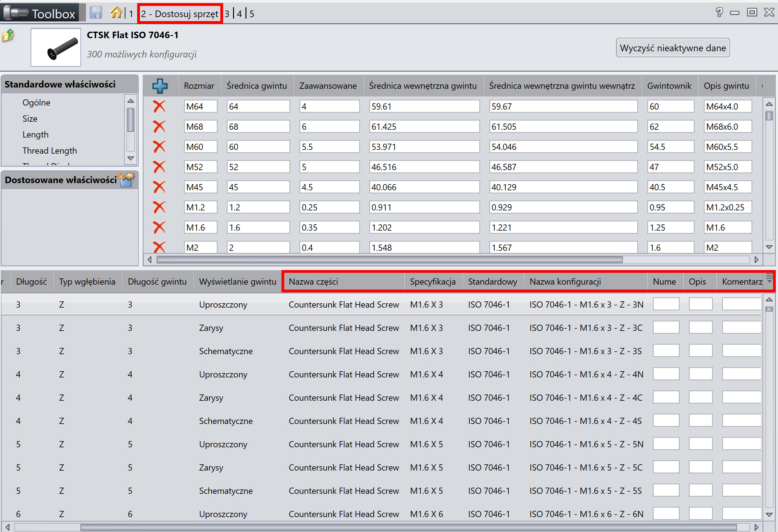The width and height of the screenshot is (778, 532).
Task: Select Ogólne property item
Action: coord(36,102)
